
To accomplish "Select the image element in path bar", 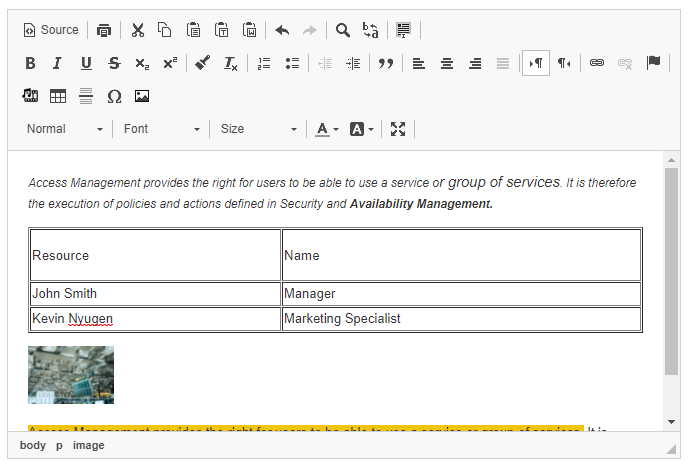I will pos(88,445).
